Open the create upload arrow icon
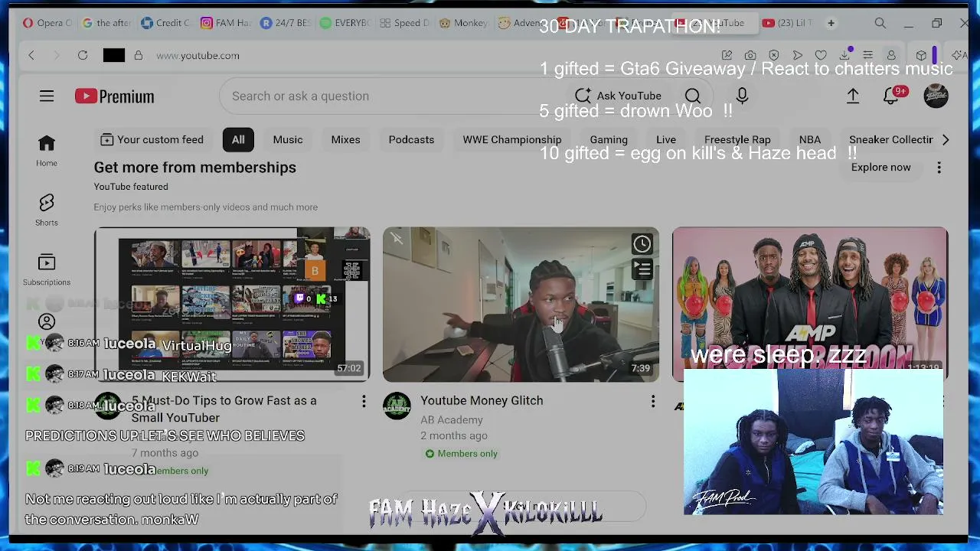 853,96
